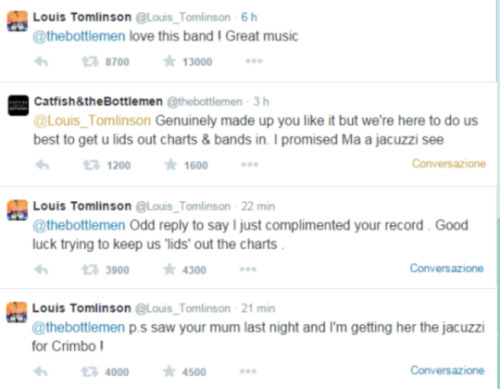
Task: Retweet the tweet with 3900 retweets
Action: (90, 269)
